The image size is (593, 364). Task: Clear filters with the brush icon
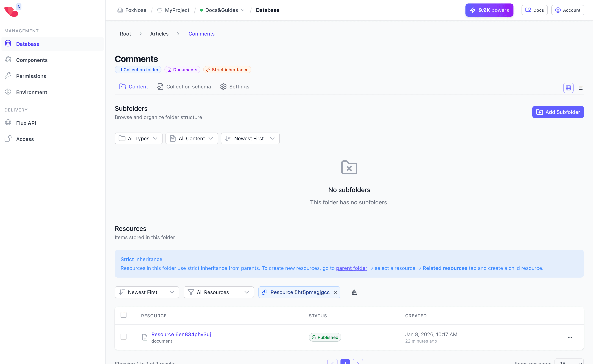click(x=354, y=292)
